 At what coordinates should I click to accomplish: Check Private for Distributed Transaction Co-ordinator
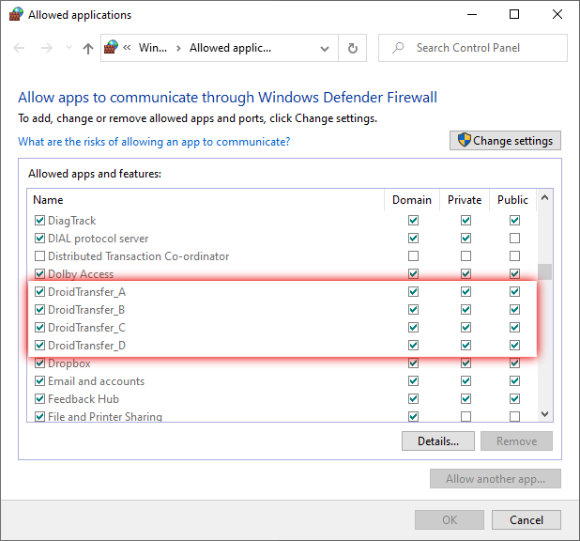tap(466, 256)
